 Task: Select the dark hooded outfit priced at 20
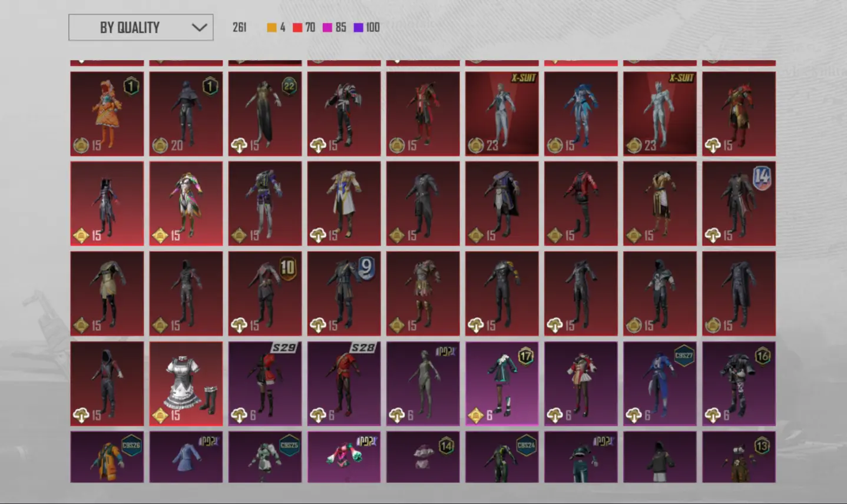pyautogui.click(x=186, y=114)
